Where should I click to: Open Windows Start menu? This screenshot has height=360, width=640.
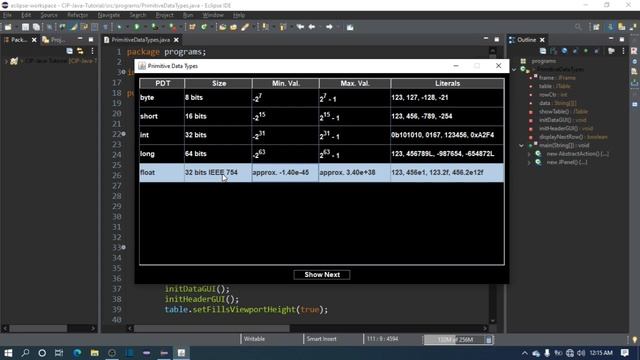[8, 353]
